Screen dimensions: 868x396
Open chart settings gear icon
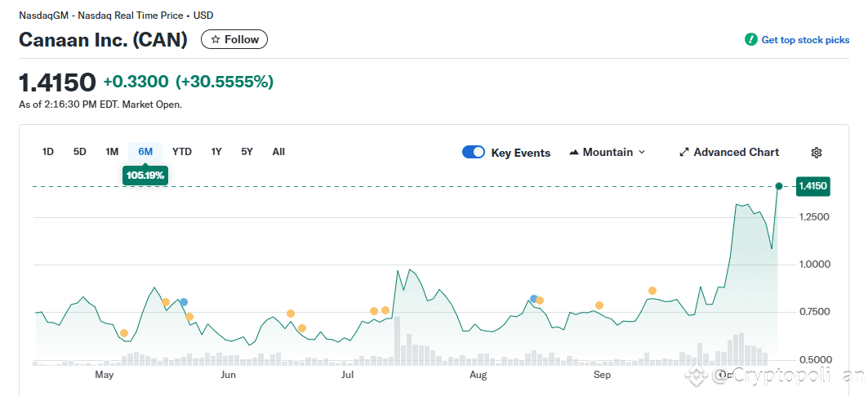tap(816, 153)
